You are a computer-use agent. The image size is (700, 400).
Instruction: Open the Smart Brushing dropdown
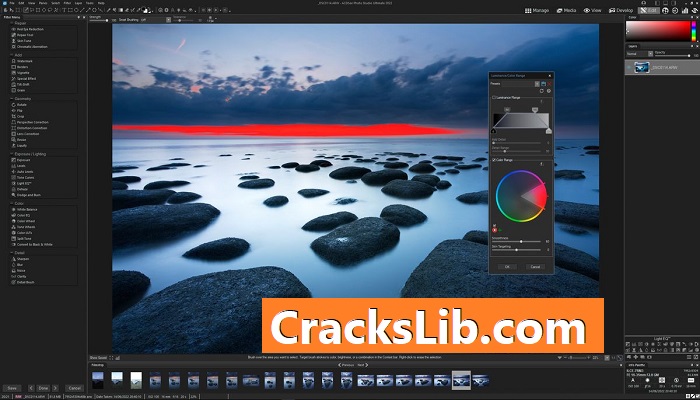pyautogui.click(x=169, y=20)
